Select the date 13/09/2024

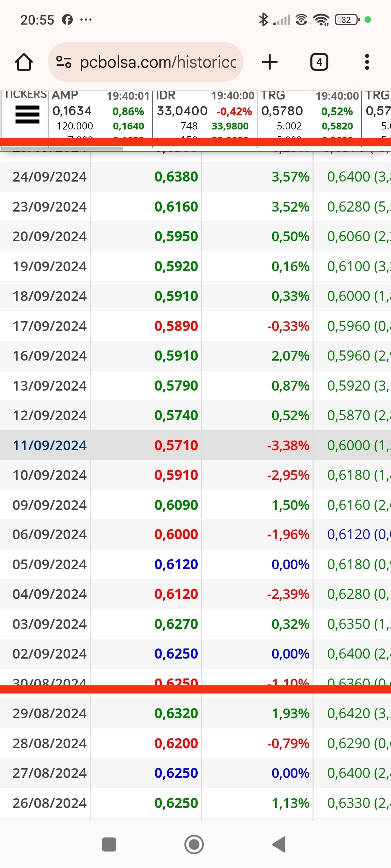(50, 386)
